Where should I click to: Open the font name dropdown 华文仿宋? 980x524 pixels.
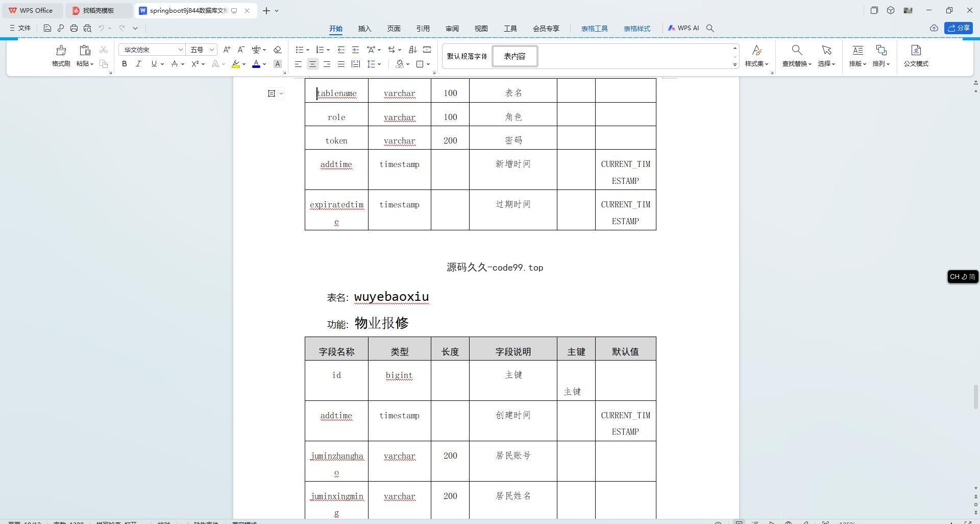coord(180,50)
